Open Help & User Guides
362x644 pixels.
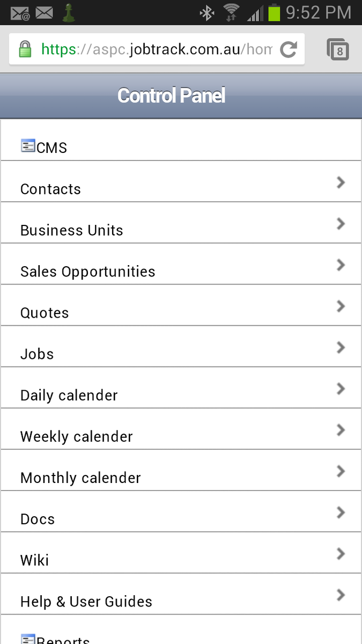[x=86, y=602]
